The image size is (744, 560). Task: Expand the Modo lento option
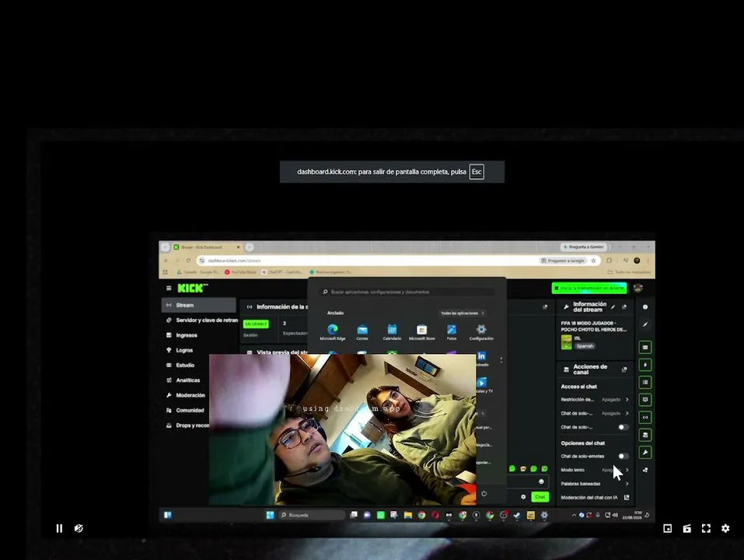pos(595,470)
